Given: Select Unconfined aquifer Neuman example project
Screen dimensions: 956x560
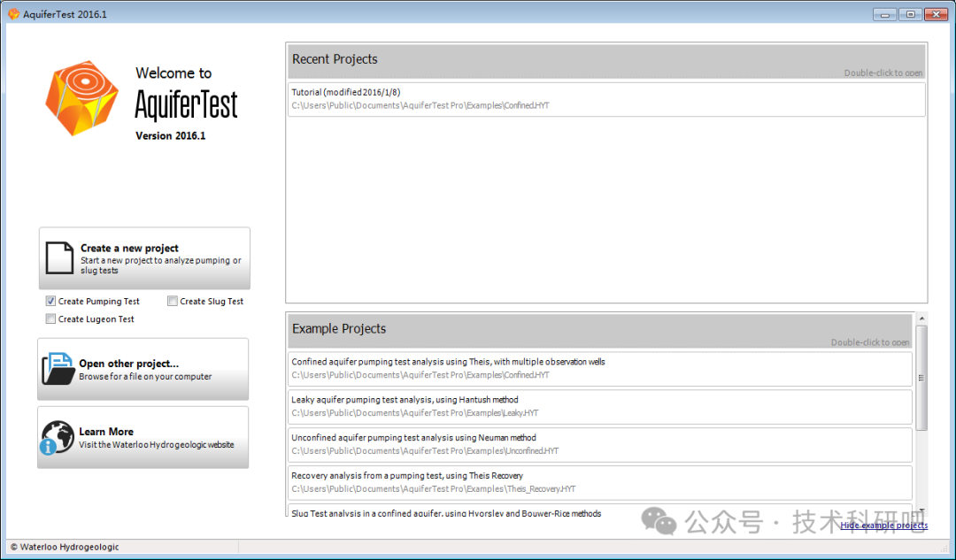Looking at the screenshot, I should tap(600, 444).
